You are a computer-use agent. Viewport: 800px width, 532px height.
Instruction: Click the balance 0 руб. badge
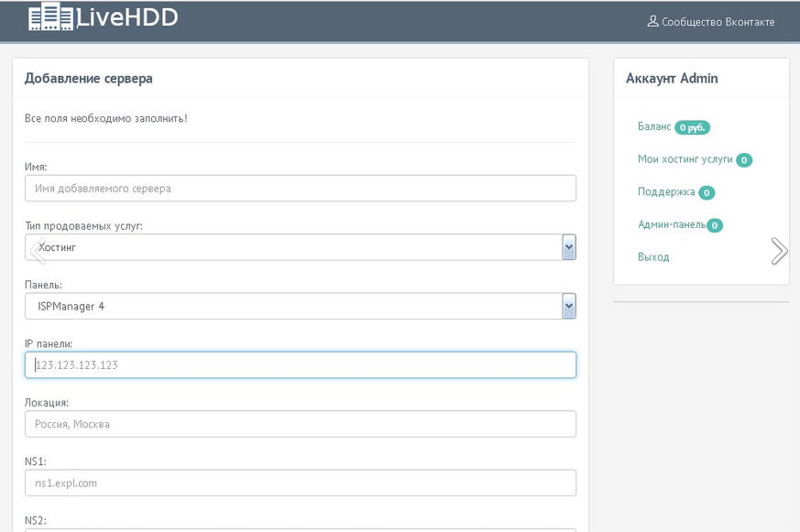click(x=692, y=128)
